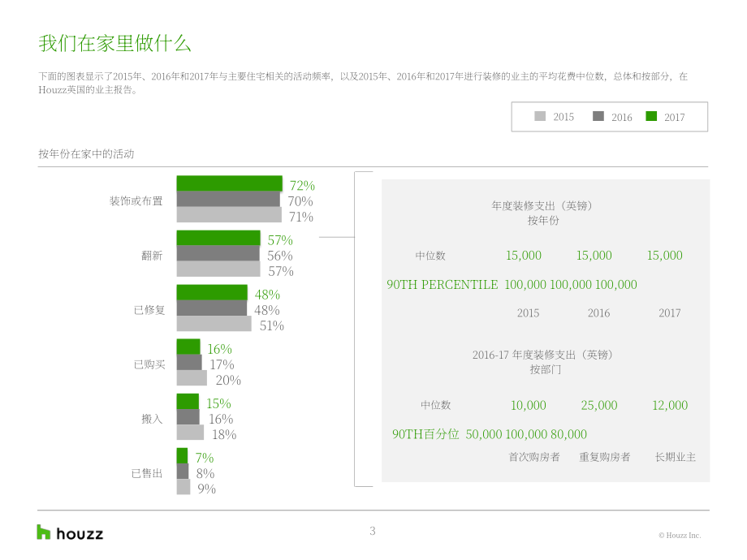Screen dimensions: 747x560
Task: Click the 2016 dark gray legend swatch
Action: [x=598, y=116]
